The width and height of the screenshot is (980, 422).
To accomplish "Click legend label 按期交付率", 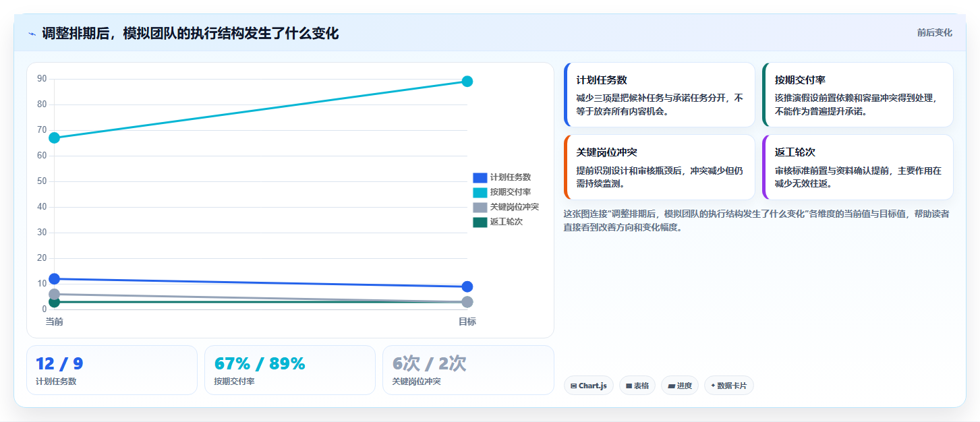I will coord(511,192).
